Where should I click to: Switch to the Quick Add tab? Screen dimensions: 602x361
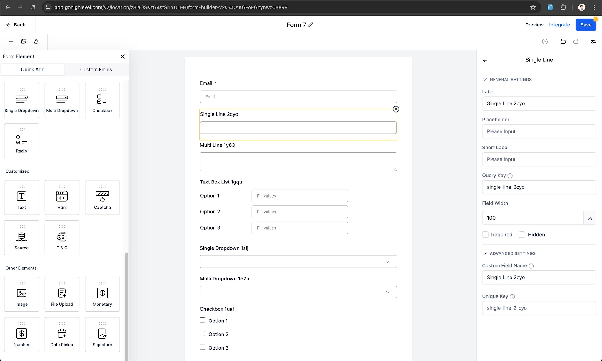click(32, 70)
